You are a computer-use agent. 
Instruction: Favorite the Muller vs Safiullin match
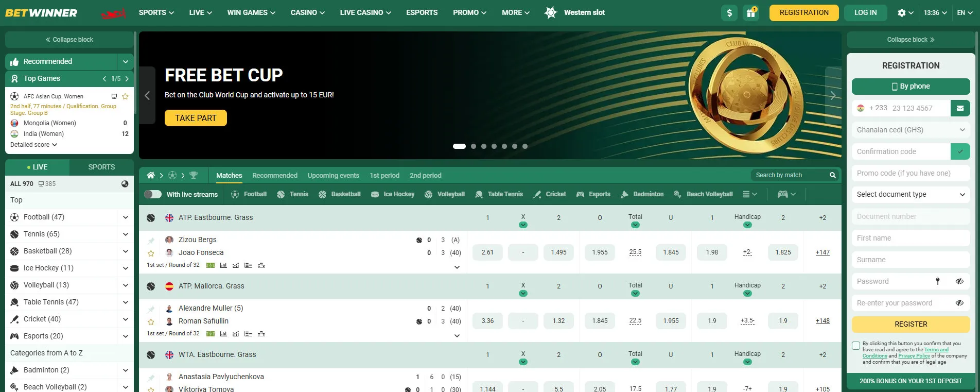[x=151, y=321]
